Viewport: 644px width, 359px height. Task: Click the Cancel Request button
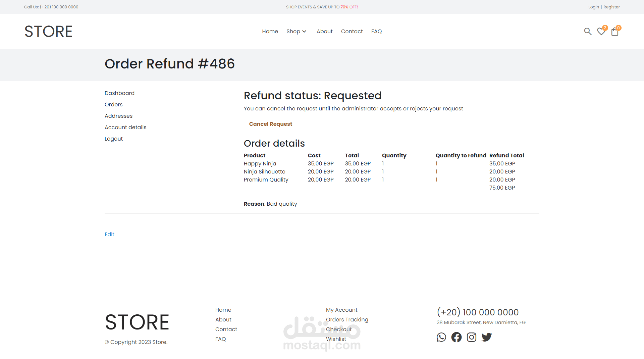270,124
